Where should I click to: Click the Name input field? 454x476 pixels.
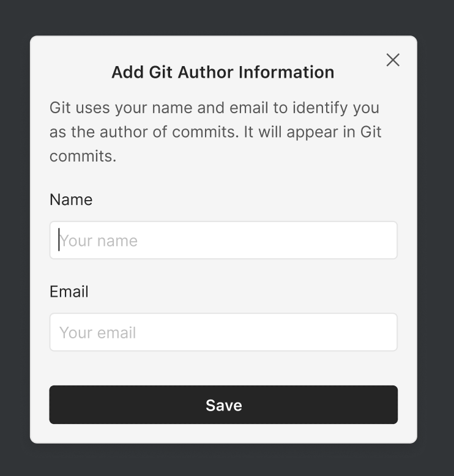point(223,240)
